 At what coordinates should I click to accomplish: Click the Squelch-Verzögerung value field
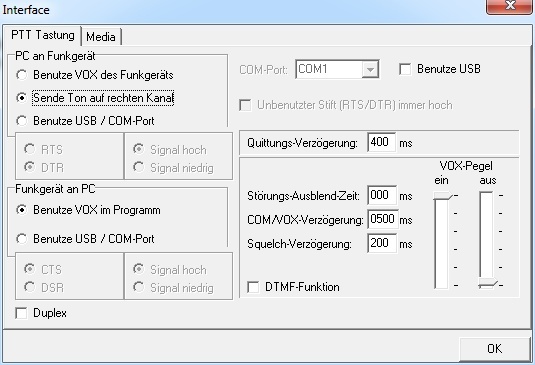382,243
